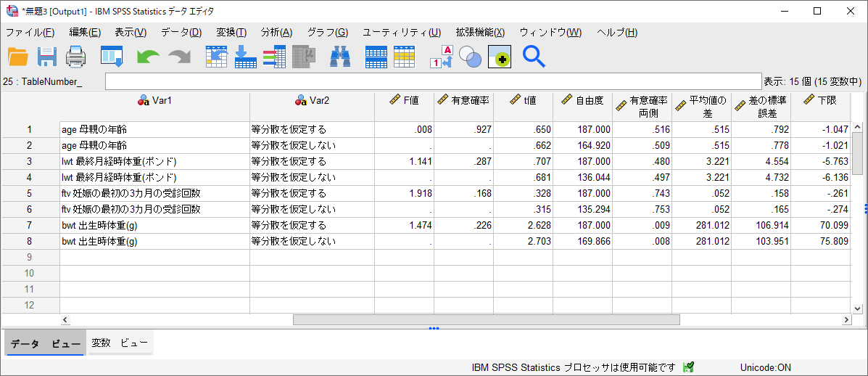Open a data document with folder icon
The height and width of the screenshot is (376, 868).
[17, 57]
